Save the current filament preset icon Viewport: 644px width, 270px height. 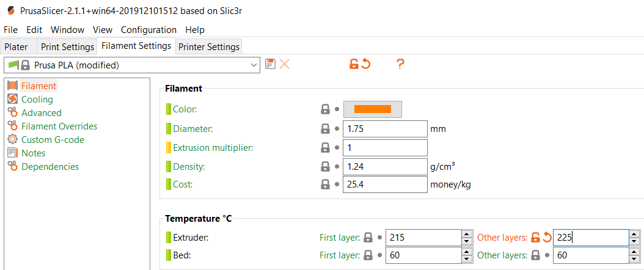[x=270, y=64]
